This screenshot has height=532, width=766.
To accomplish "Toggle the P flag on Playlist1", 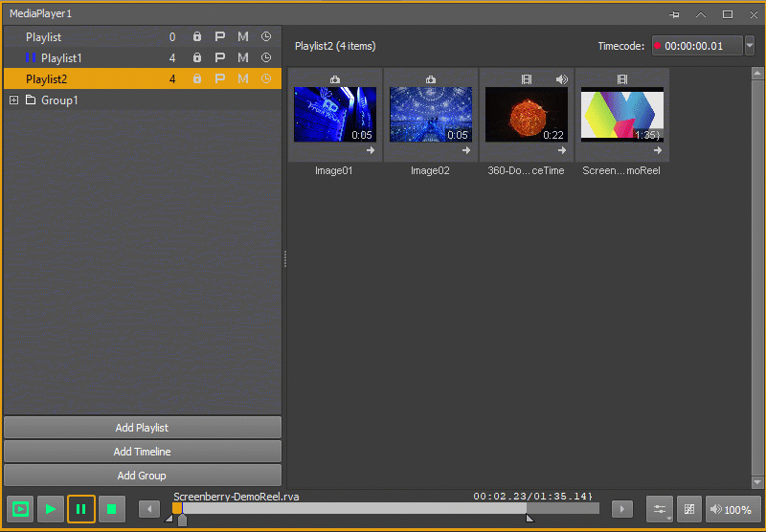I will 220,57.
